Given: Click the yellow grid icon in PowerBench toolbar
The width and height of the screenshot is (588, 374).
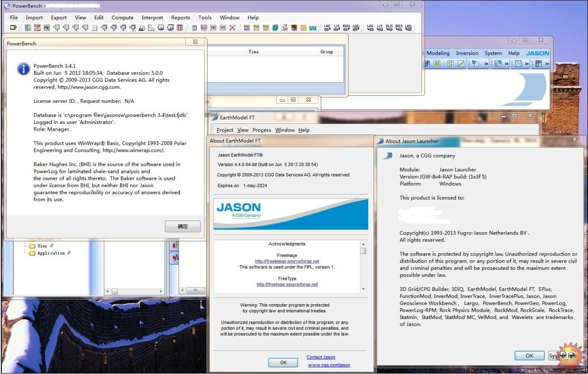Looking at the screenshot, I should 303,28.
